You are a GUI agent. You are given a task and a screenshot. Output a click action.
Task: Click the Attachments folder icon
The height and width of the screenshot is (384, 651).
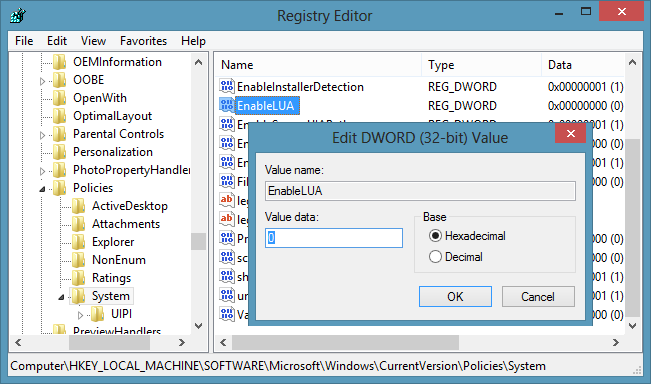78,224
